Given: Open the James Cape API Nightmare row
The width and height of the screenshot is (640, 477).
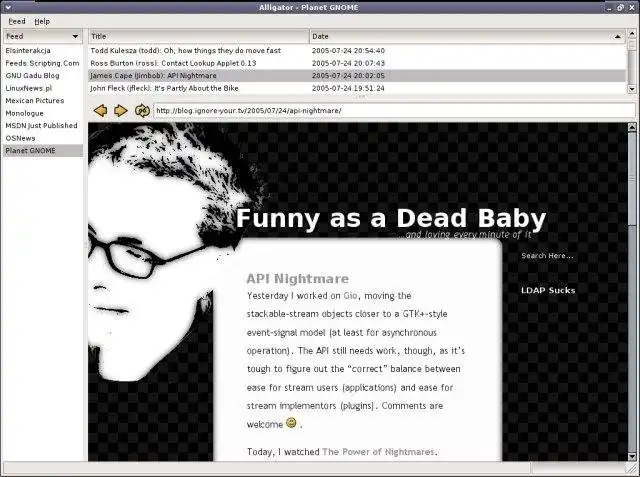Looking at the screenshot, I should point(357,75).
